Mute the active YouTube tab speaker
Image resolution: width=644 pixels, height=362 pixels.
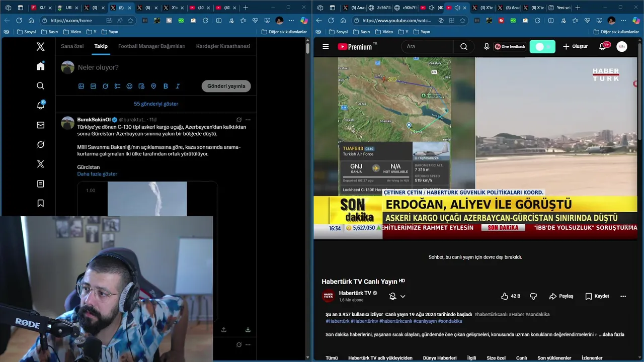[457, 8]
